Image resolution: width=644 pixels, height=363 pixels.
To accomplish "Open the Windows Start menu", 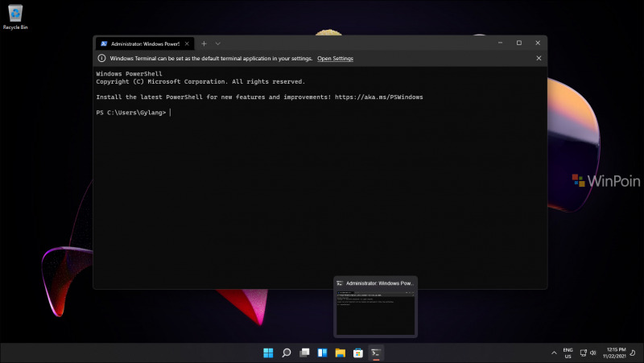I will click(268, 353).
